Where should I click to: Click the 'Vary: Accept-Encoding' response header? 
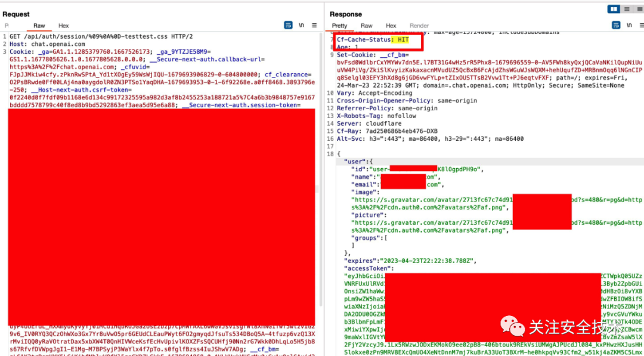pos(374,93)
